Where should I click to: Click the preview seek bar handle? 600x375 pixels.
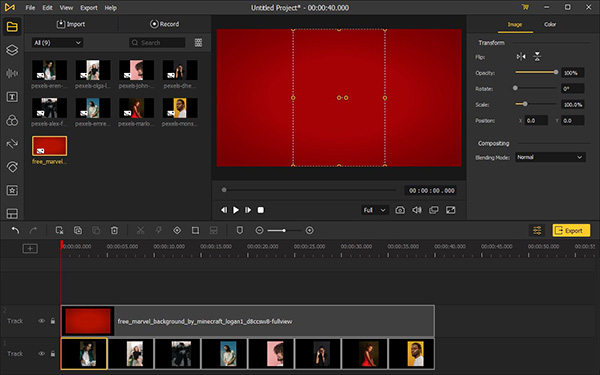pos(224,190)
